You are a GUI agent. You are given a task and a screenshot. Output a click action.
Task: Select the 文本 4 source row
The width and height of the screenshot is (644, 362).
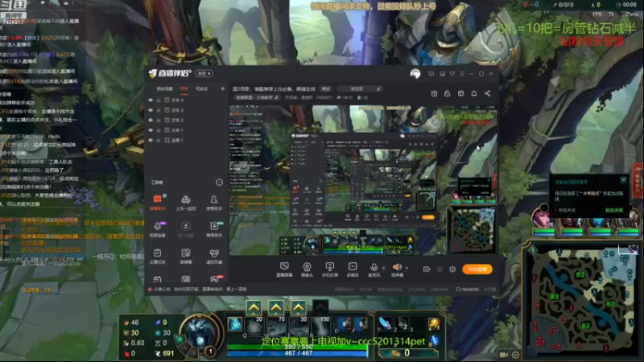tap(187, 100)
